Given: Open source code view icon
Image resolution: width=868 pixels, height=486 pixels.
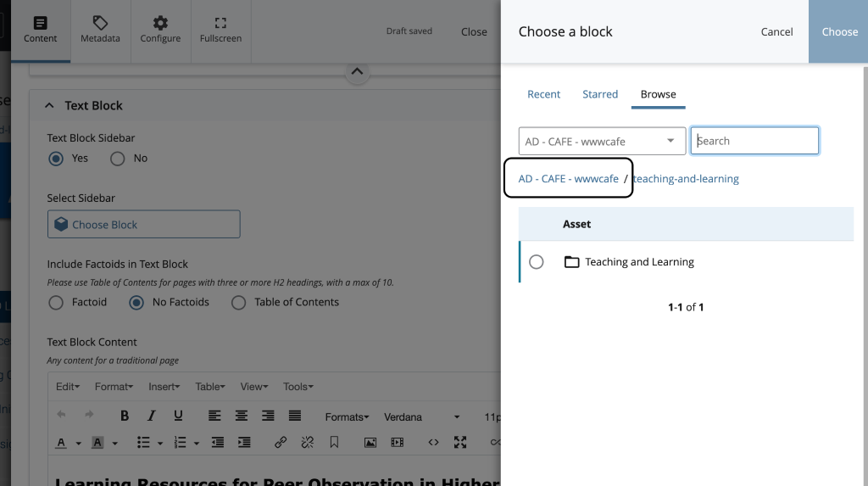Looking at the screenshot, I should tap(433, 442).
